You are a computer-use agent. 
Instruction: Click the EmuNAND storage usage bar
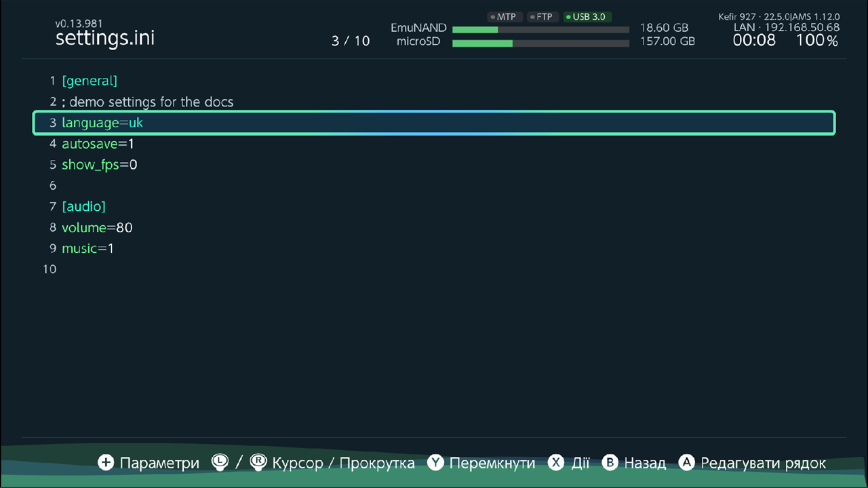coord(540,30)
